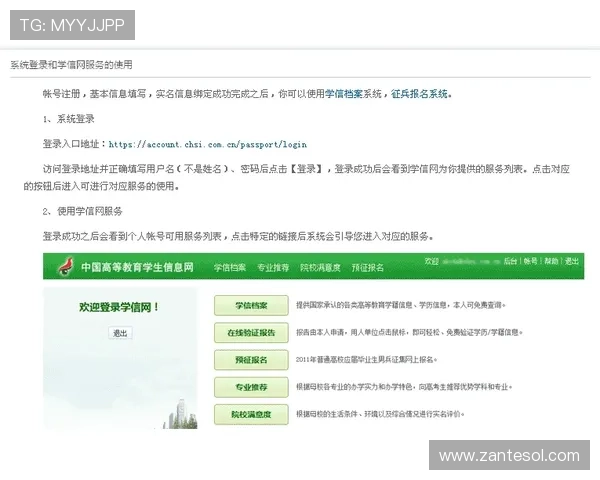
Task: Click the description beside 专业推荐 button
Action: pos(404,387)
